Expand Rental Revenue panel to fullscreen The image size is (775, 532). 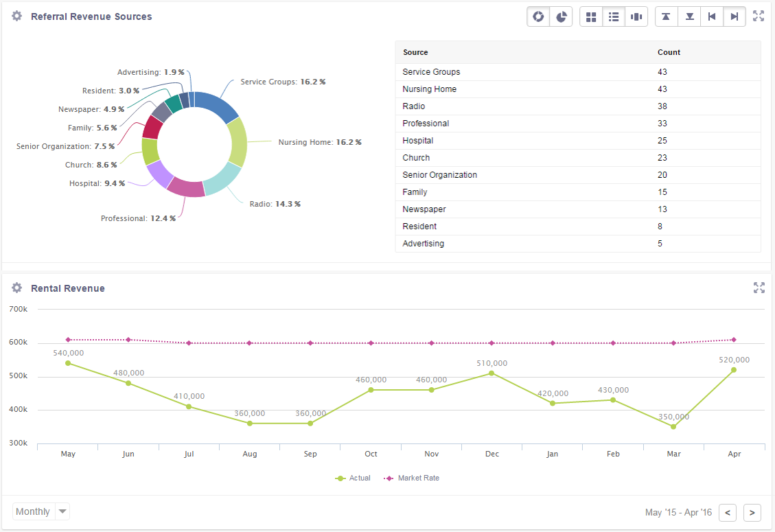pyautogui.click(x=759, y=288)
